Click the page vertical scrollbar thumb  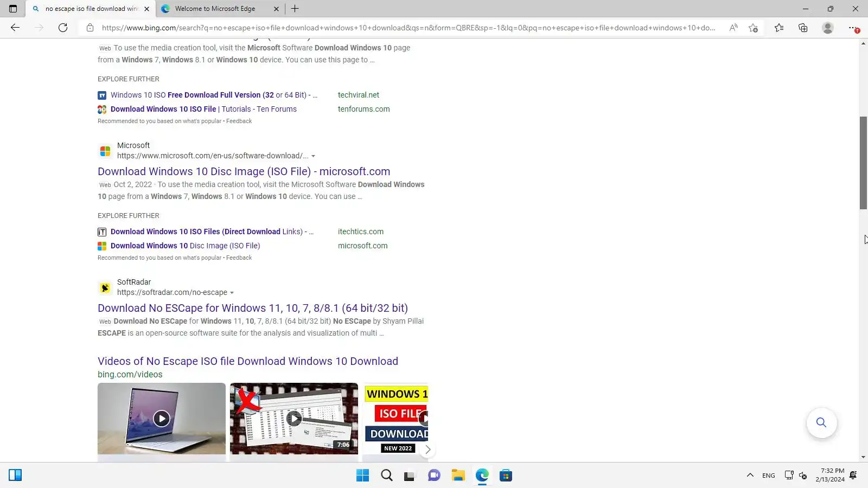(x=863, y=163)
